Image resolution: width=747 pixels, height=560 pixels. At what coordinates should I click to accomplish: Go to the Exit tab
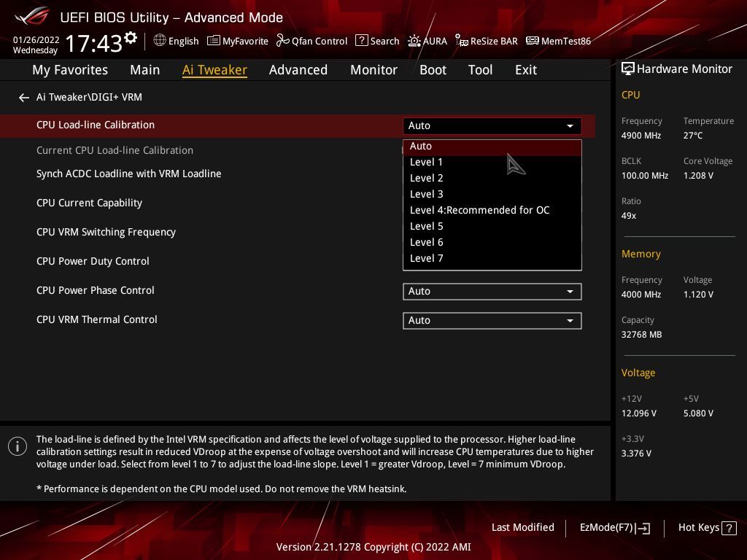point(526,70)
